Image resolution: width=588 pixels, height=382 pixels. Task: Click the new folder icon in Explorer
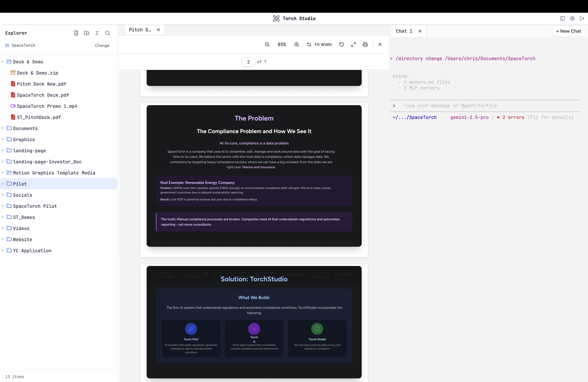[86, 33]
